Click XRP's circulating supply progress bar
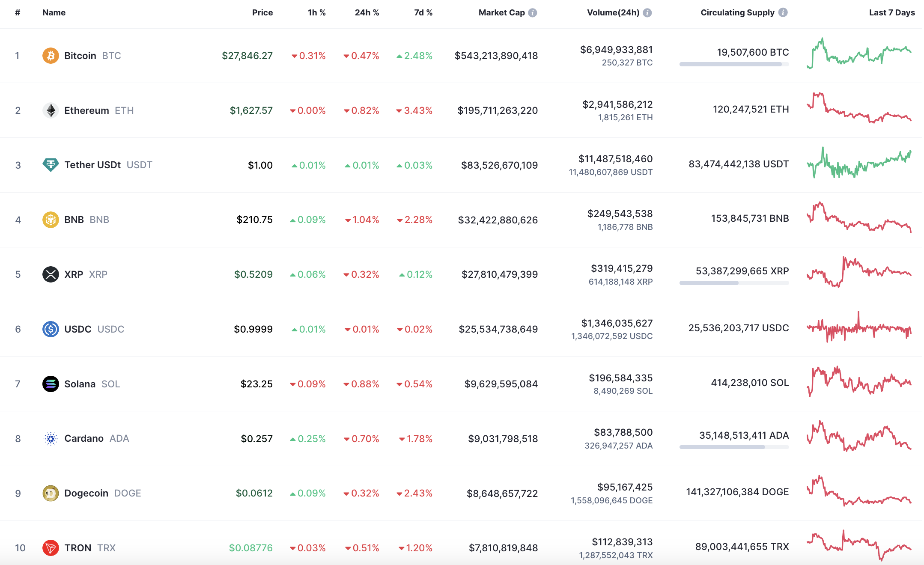924x565 pixels. pos(734,283)
